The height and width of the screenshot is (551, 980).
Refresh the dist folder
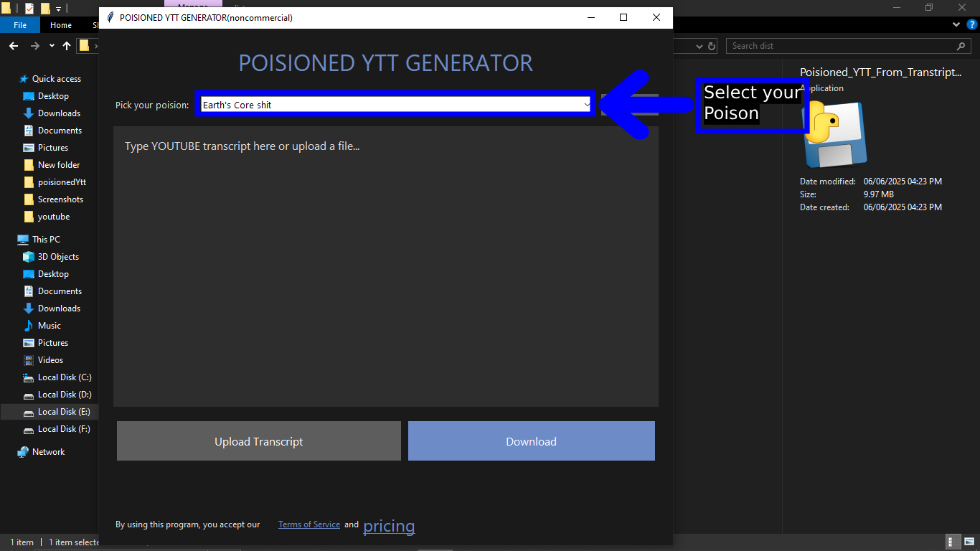click(x=712, y=46)
